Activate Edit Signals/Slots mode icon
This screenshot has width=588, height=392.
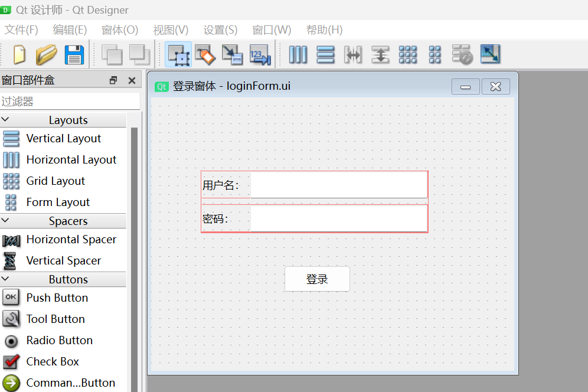point(205,55)
